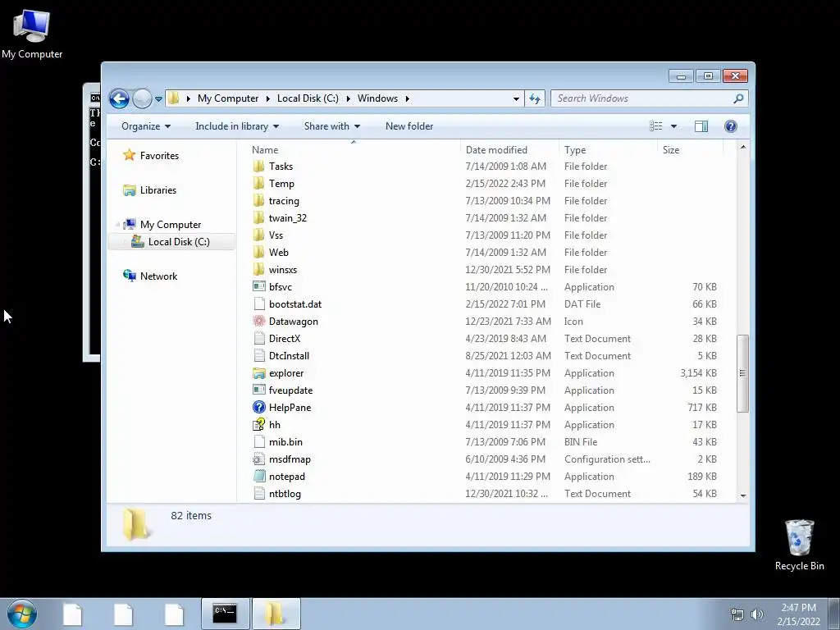840x630 pixels.
Task: Expand the arrow after Windows breadcrumb
Action: click(408, 98)
